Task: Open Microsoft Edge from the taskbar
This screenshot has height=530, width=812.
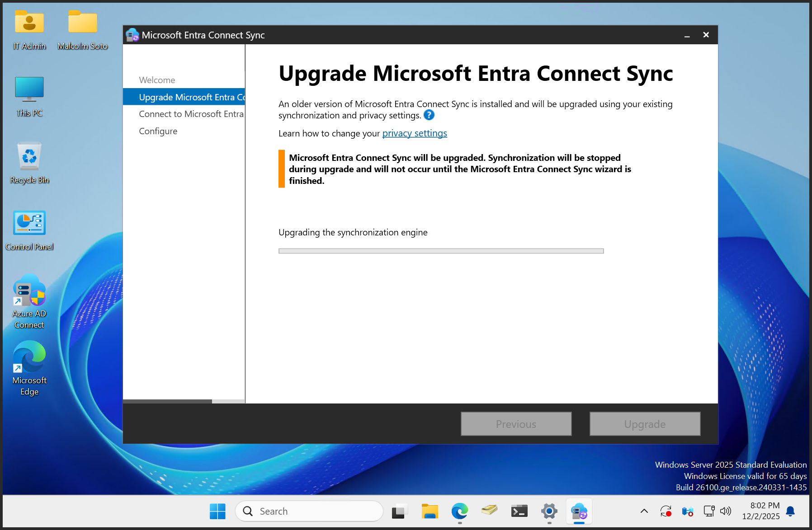Action: (459, 511)
